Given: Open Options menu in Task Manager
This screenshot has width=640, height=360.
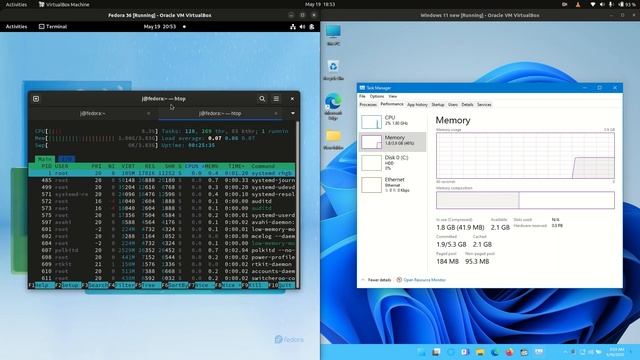Looking at the screenshot, I should 377,96.
